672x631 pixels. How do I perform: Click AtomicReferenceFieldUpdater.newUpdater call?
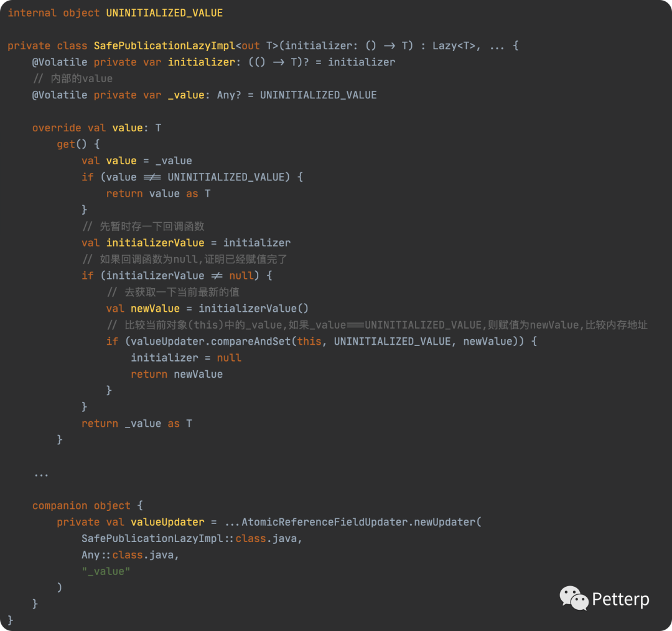click(362, 522)
